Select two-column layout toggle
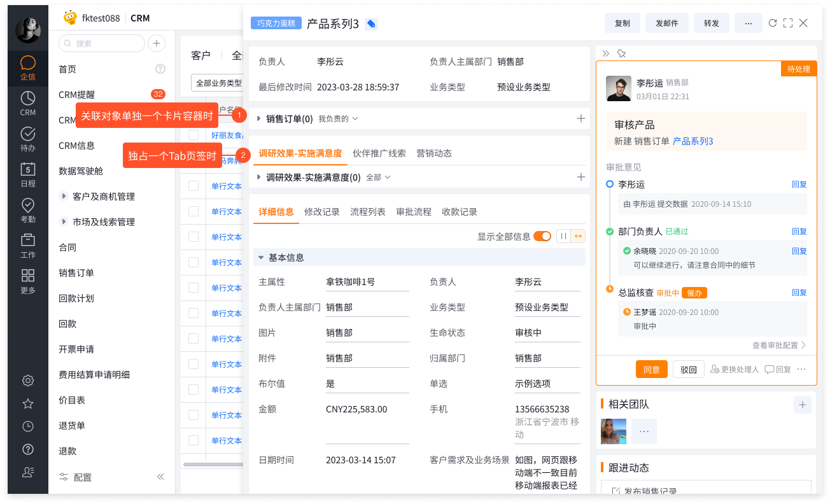The image size is (830, 504). coord(563,236)
